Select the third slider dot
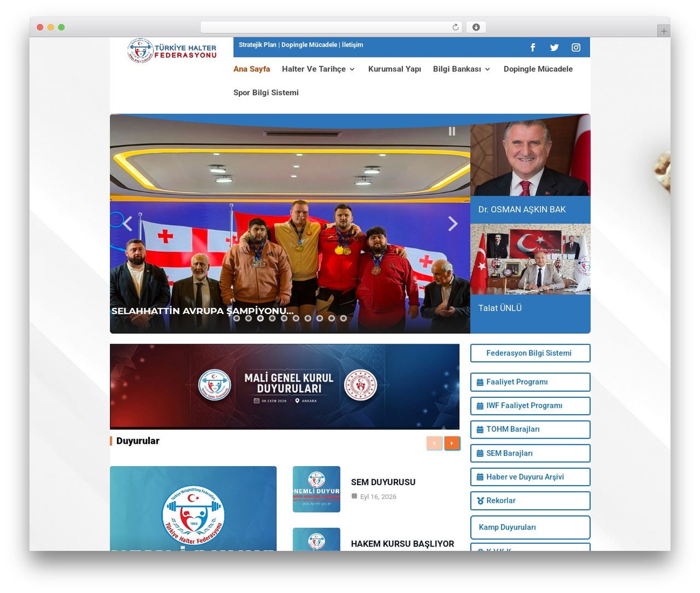The width and height of the screenshot is (700, 593). tap(260, 318)
